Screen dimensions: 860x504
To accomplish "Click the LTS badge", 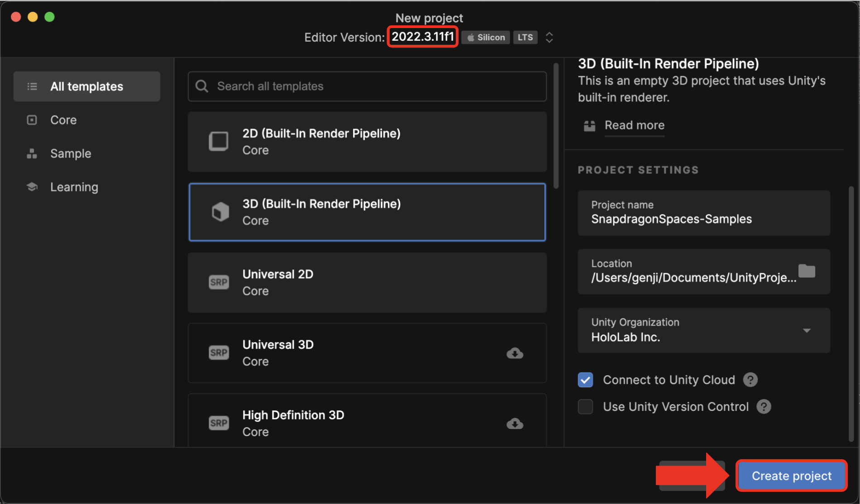I will [525, 38].
